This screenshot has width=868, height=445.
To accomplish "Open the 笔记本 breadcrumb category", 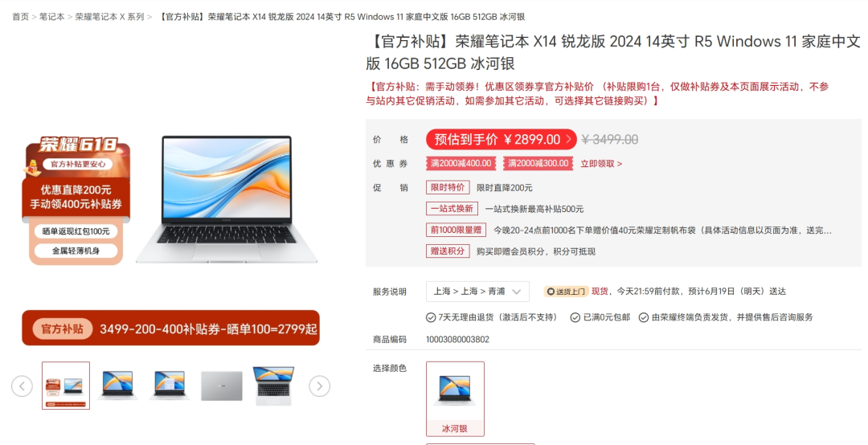I will (51, 17).
